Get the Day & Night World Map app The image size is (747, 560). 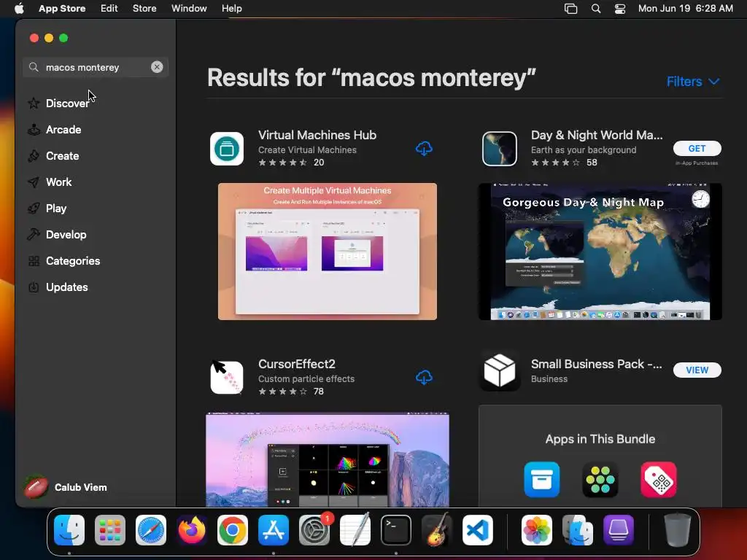697,149
